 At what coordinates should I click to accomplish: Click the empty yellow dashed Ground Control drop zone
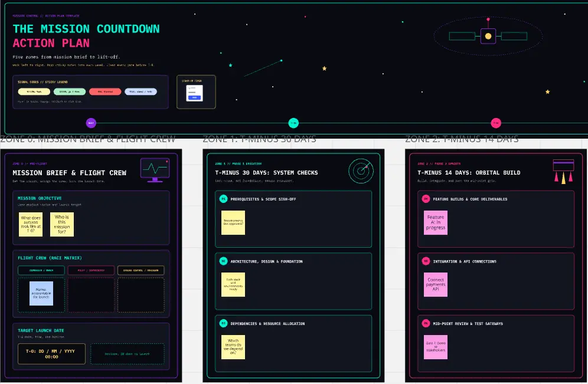(141, 295)
